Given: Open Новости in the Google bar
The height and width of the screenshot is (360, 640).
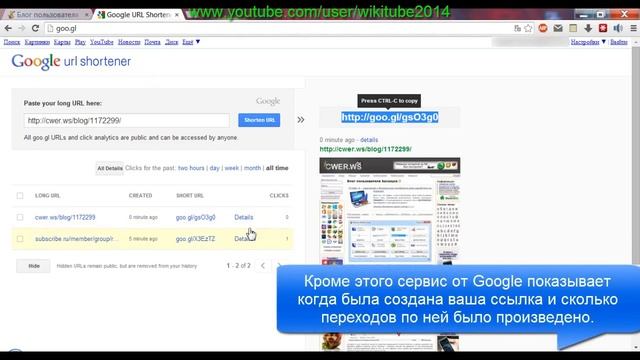Looking at the screenshot, I should (x=129, y=42).
